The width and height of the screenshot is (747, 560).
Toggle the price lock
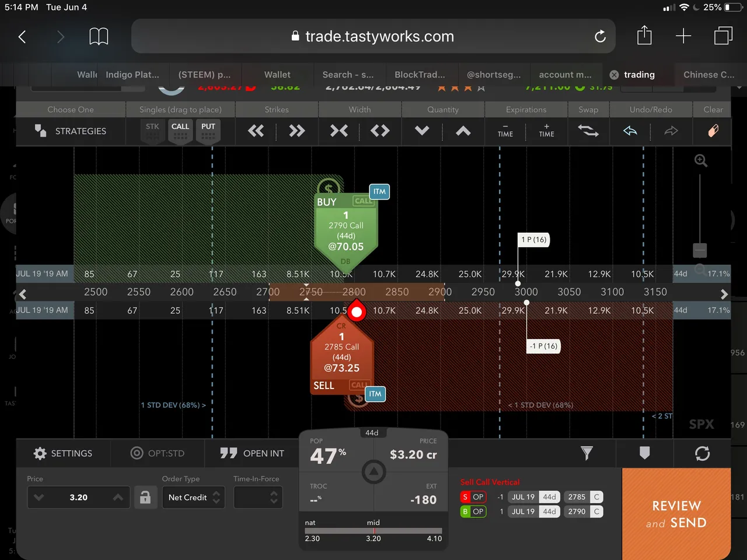point(145,498)
